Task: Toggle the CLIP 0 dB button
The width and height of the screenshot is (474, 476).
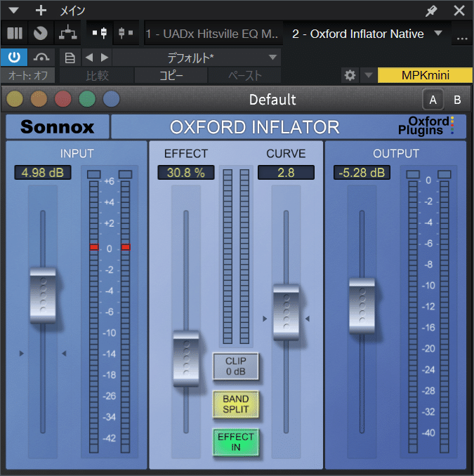Action: (x=236, y=366)
